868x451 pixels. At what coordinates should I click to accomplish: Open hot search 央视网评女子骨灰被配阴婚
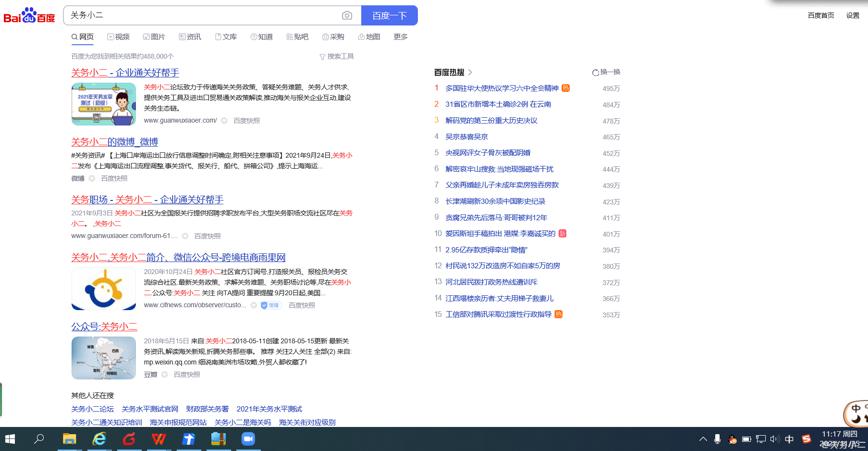tap(488, 153)
